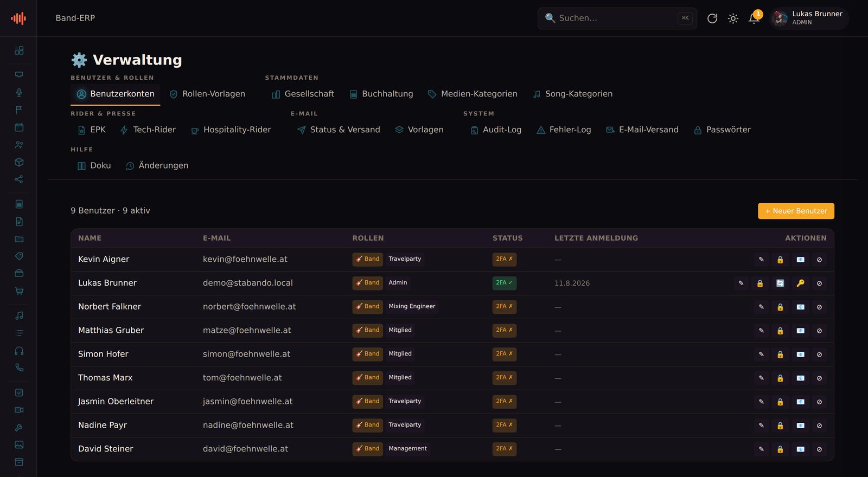Click the Management role badge for David Steiner

pos(407,449)
